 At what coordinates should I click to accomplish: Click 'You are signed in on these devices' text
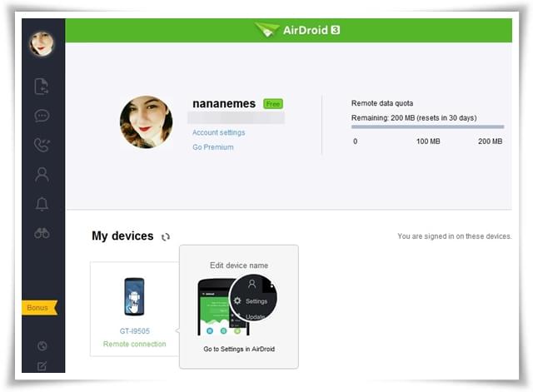click(x=455, y=236)
